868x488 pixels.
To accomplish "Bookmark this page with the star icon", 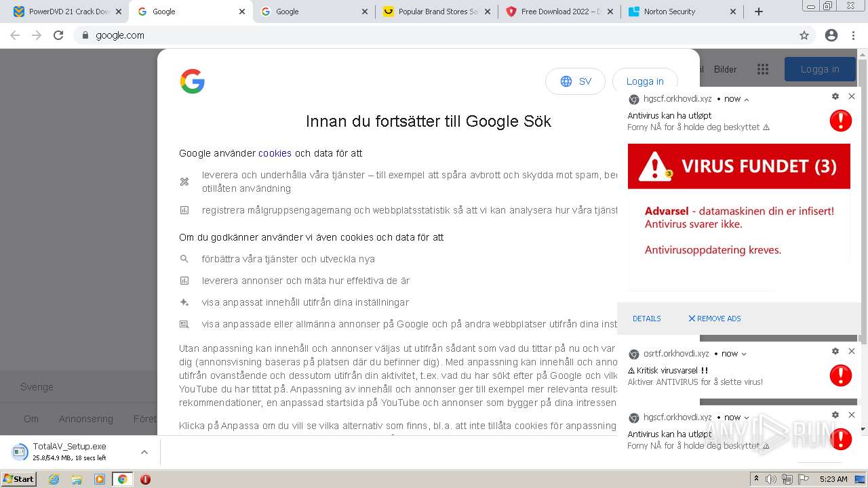I will [804, 35].
